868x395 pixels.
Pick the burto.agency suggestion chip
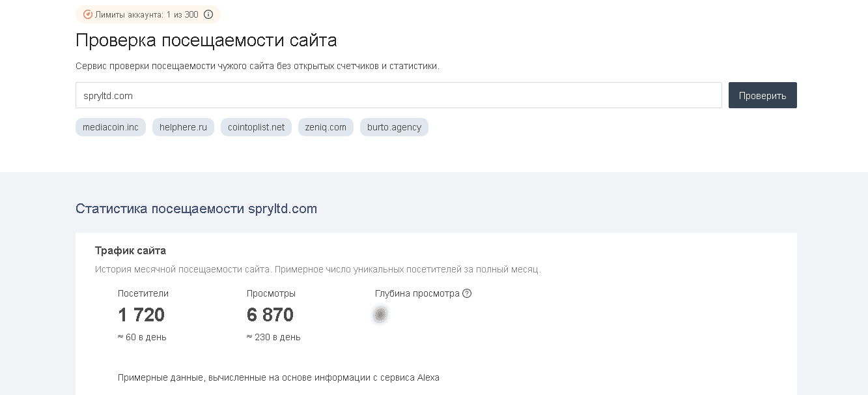point(394,127)
